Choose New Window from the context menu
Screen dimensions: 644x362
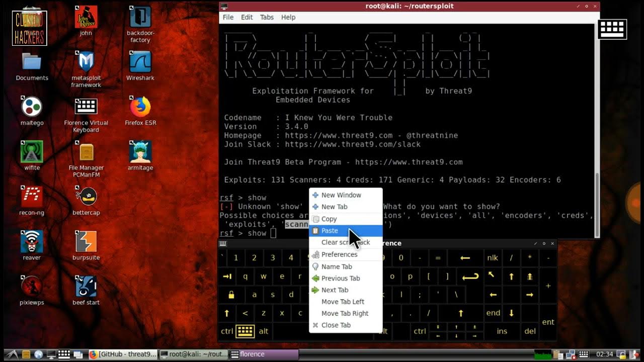coord(346,195)
